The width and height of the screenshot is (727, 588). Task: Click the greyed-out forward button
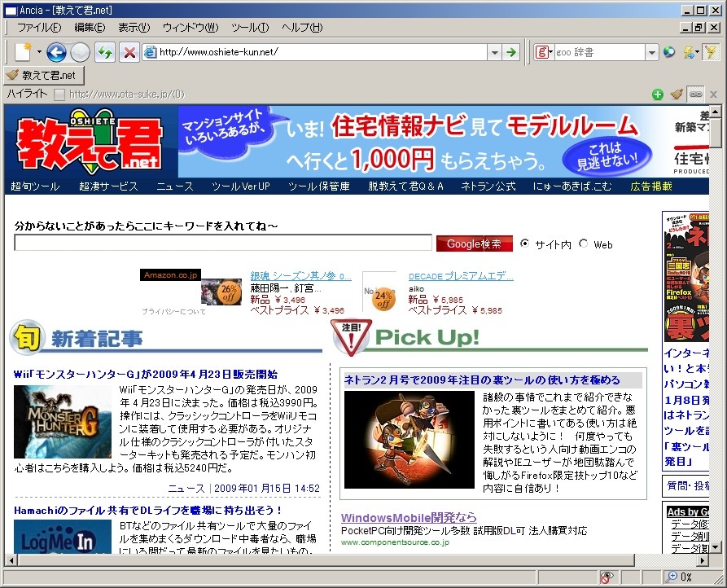pos(80,52)
